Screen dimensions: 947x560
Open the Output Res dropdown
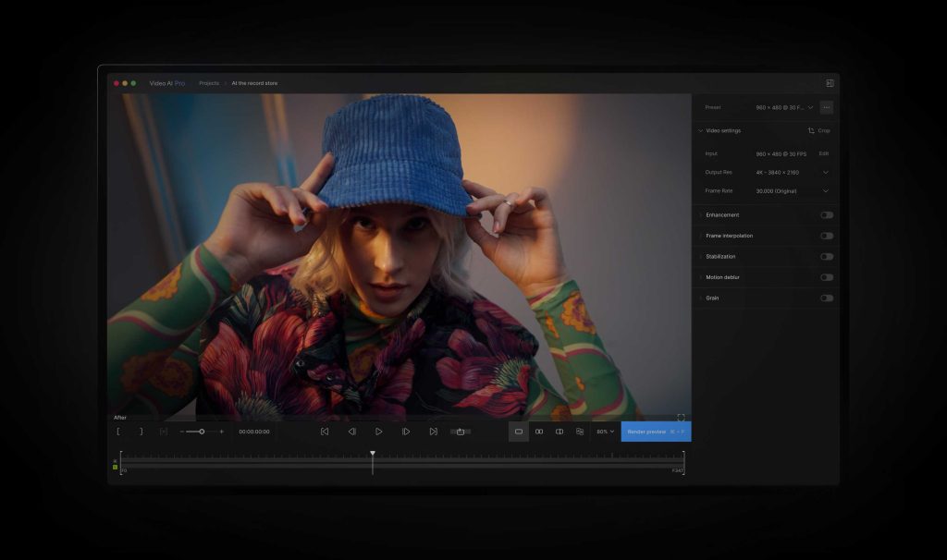(x=792, y=173)
